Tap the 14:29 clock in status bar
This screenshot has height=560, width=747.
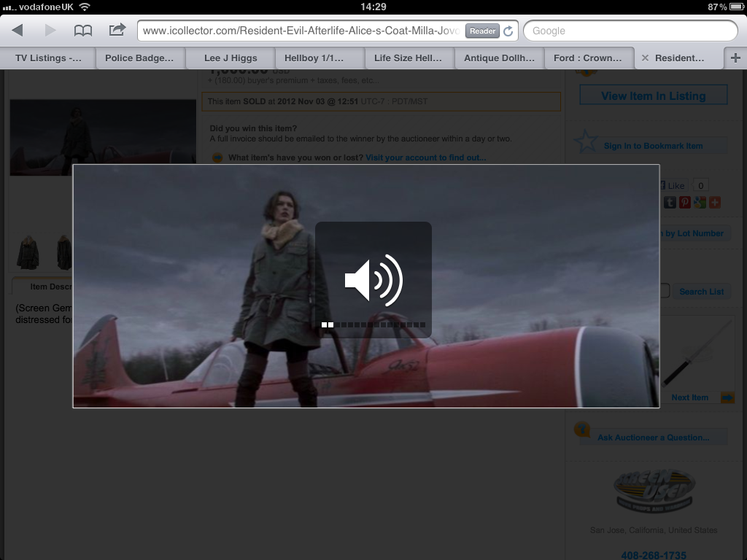[373, 7]
